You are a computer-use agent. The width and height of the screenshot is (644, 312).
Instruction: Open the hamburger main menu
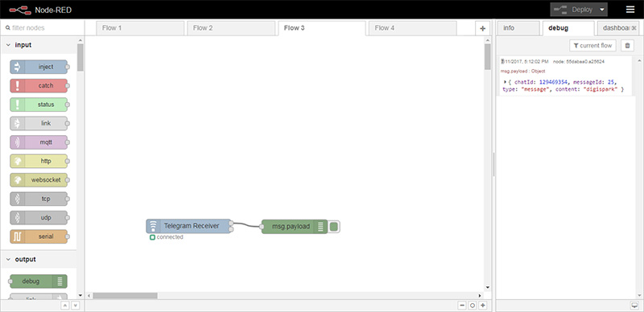(630, 10)
